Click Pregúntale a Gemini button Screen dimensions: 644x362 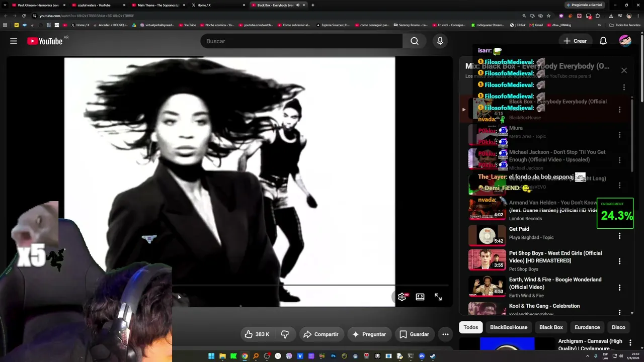point(584,5)
